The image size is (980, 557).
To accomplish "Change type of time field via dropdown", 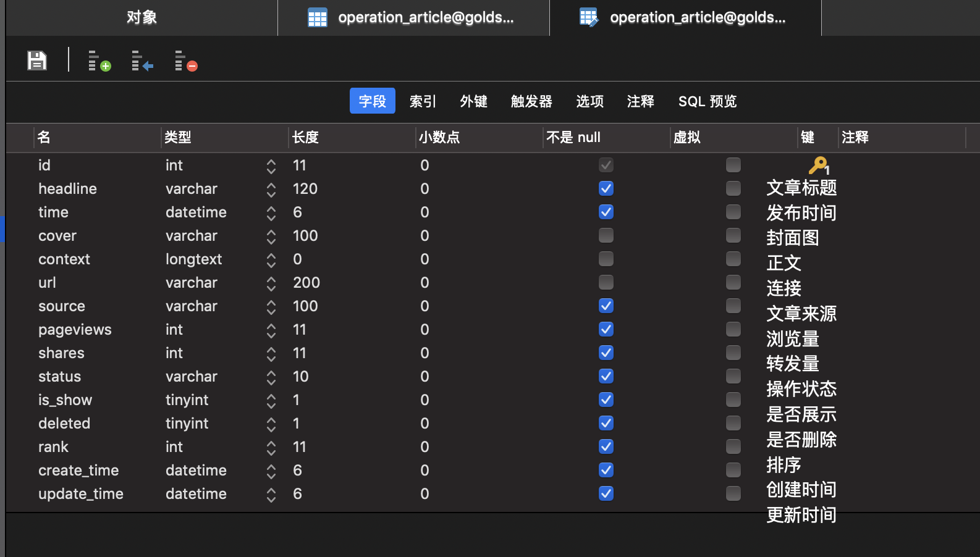I will [x=271, y=213].
